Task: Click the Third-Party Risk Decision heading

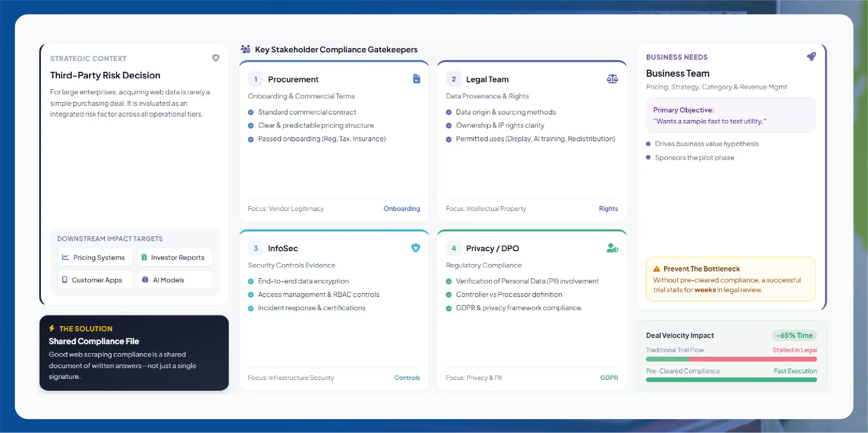Action: [x=105, y=75]
